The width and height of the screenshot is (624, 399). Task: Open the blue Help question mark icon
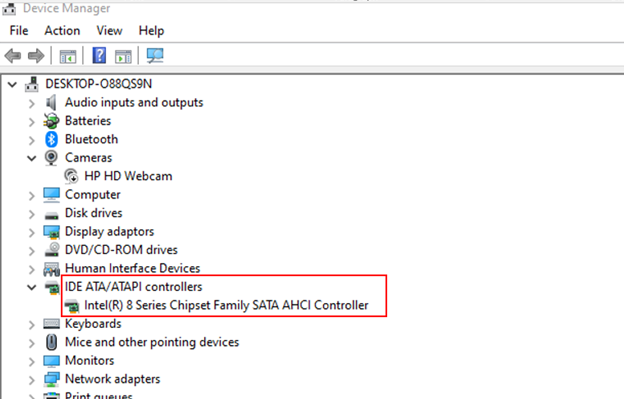99,55
